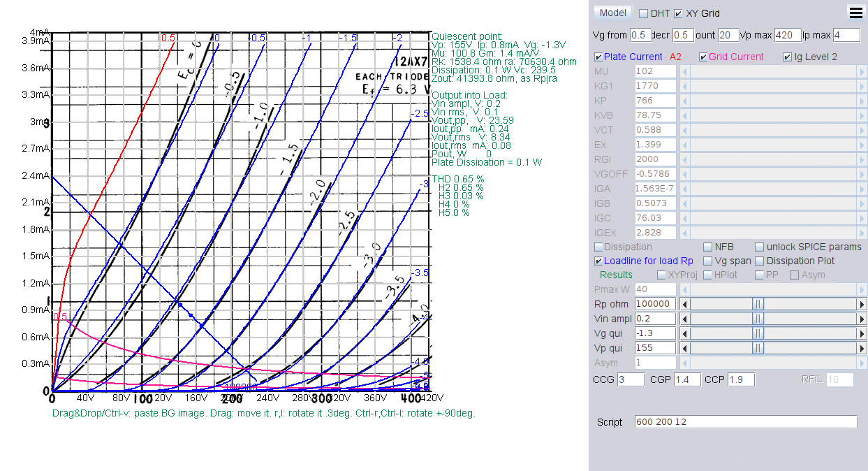Image resolution: width=868 pixels, height=471 pixels.
Task: Click left arrow of Vp qui slider
Action: point(684,348)
